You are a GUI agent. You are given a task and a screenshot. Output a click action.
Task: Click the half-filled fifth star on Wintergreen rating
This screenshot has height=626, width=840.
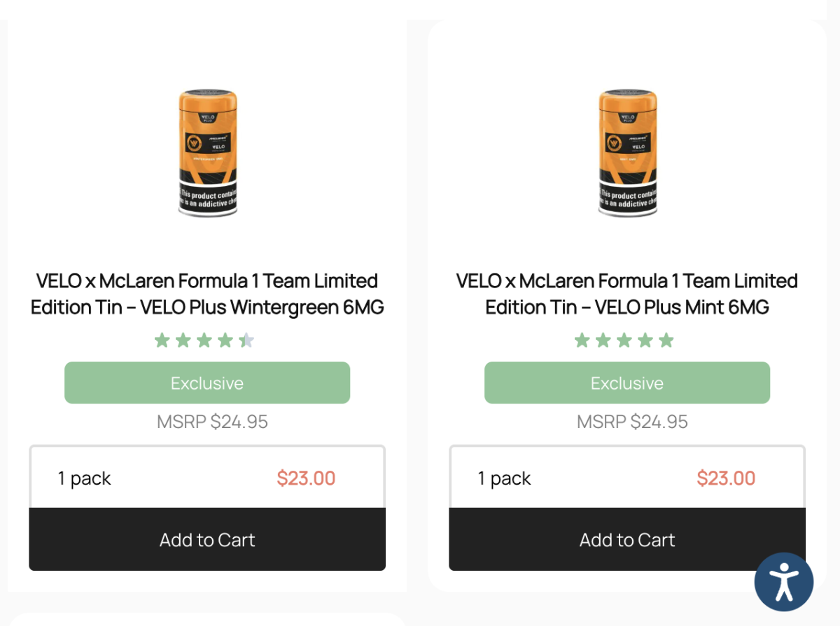point(246,341)
